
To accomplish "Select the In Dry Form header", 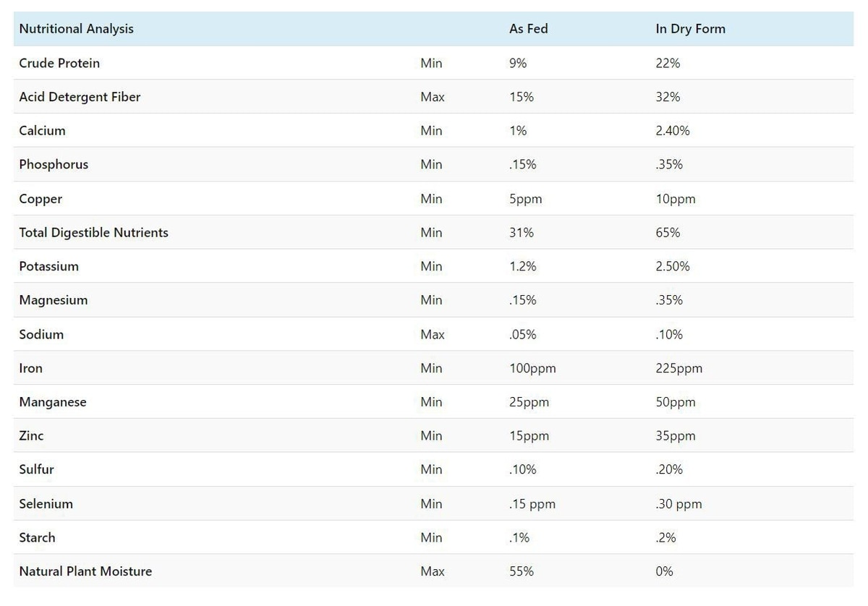I will click(690, 29).
